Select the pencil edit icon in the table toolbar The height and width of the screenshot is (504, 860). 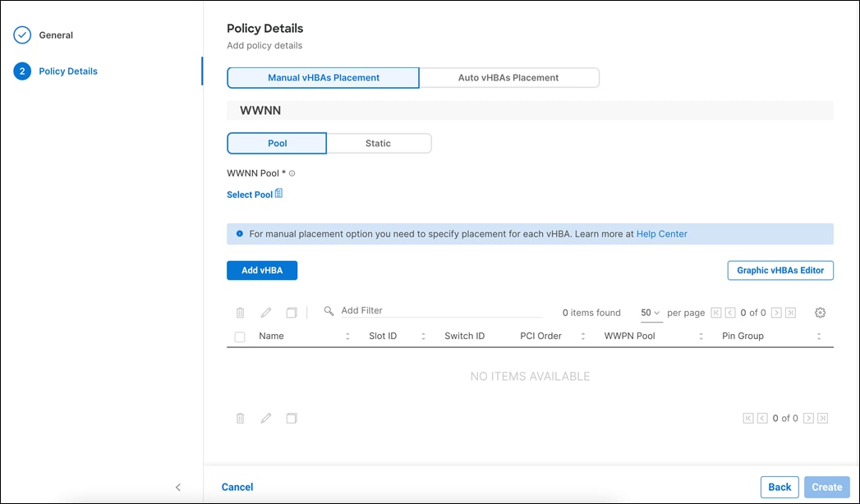pyautogui.click(x=264, y=312)
